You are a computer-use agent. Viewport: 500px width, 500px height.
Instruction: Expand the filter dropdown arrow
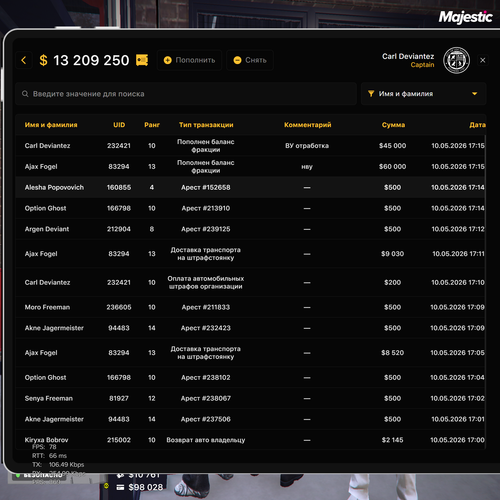coord(474,94)
